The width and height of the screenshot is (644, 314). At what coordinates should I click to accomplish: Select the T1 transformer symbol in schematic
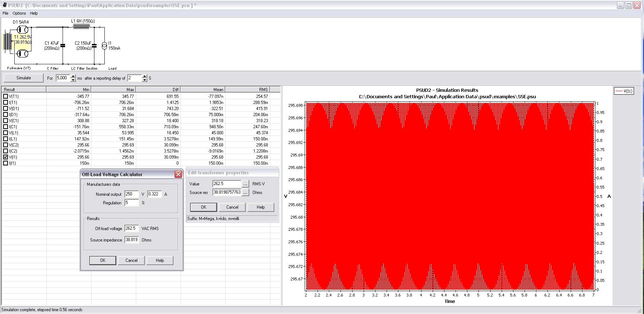pyautogui.click(x=8, y=42)
